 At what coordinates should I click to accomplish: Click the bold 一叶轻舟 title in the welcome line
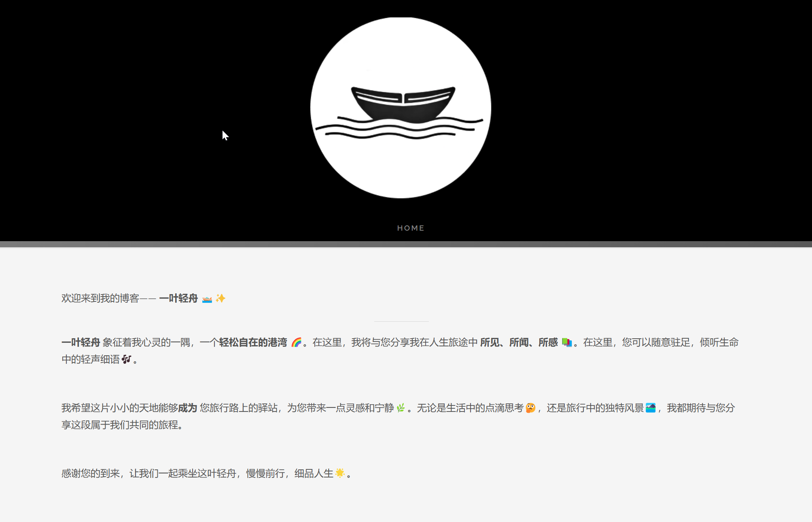178,299
